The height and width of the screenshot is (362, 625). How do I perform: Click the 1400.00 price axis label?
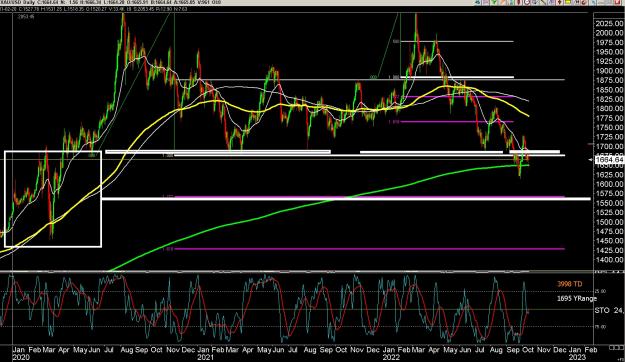[609, 260]
